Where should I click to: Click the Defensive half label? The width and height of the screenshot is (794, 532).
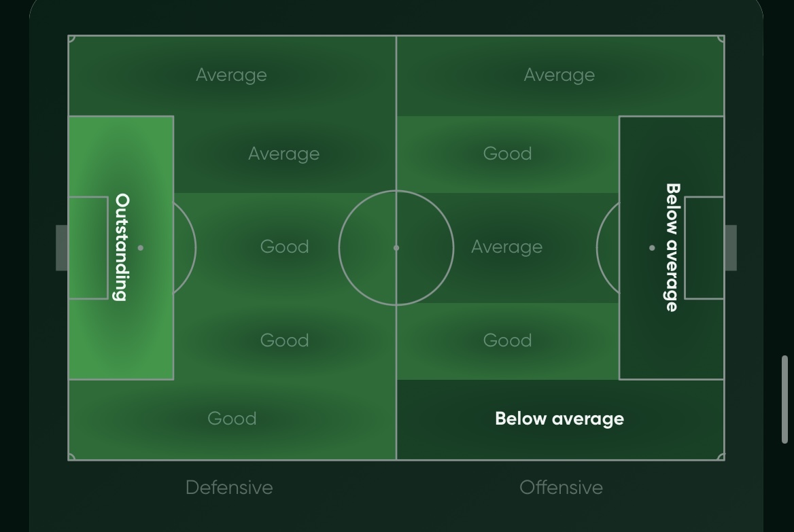229,487
